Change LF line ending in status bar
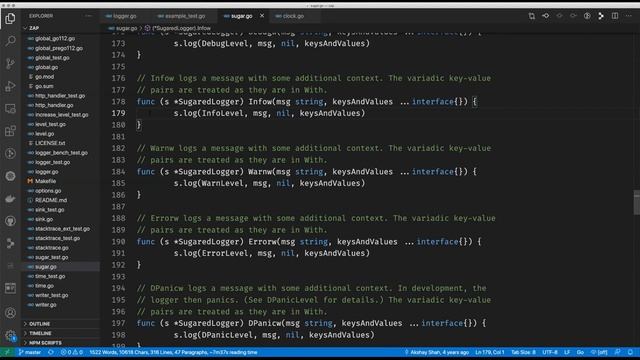This screenshot has height=360, width=640. tap(567, 352)
